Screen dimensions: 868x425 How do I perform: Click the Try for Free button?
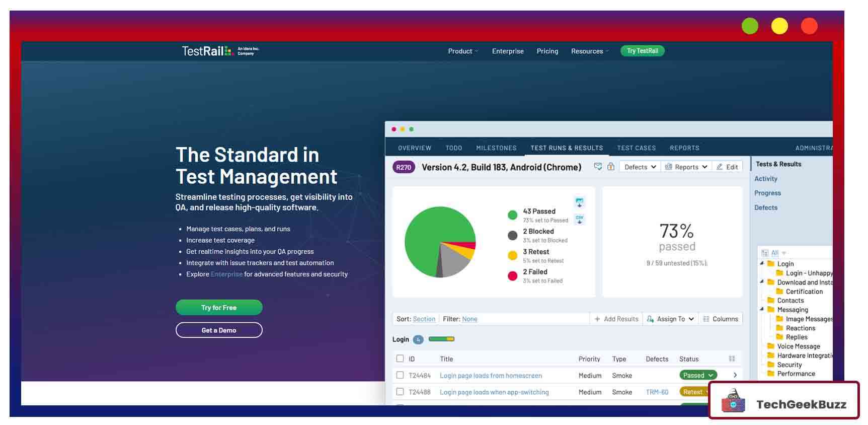click(x=219, y=308)
